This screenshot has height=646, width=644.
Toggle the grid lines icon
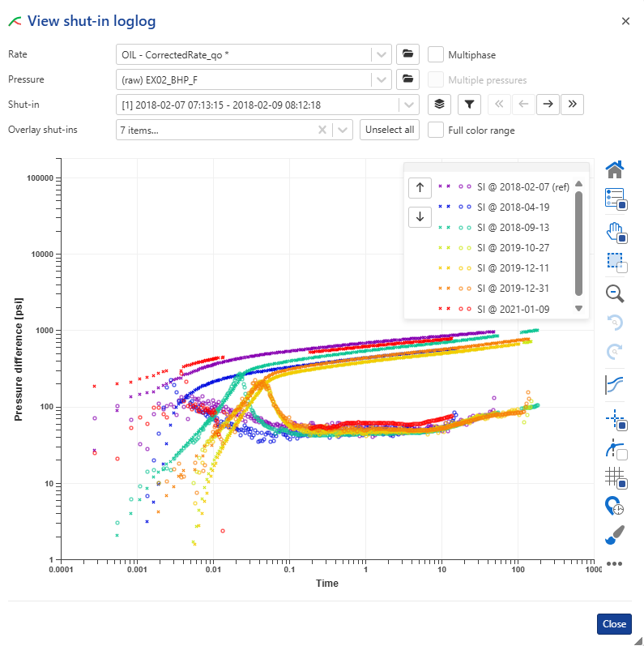click(616, 478)
